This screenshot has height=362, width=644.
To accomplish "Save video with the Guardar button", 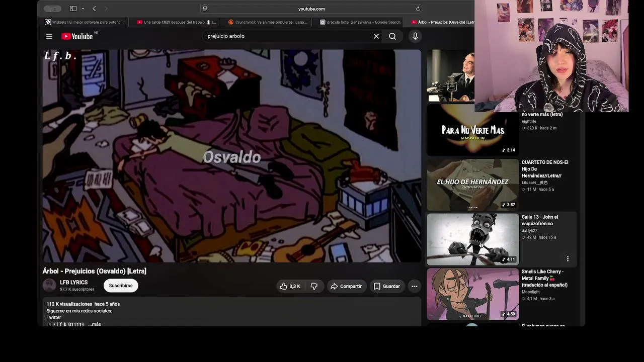I will coord(387,286).
